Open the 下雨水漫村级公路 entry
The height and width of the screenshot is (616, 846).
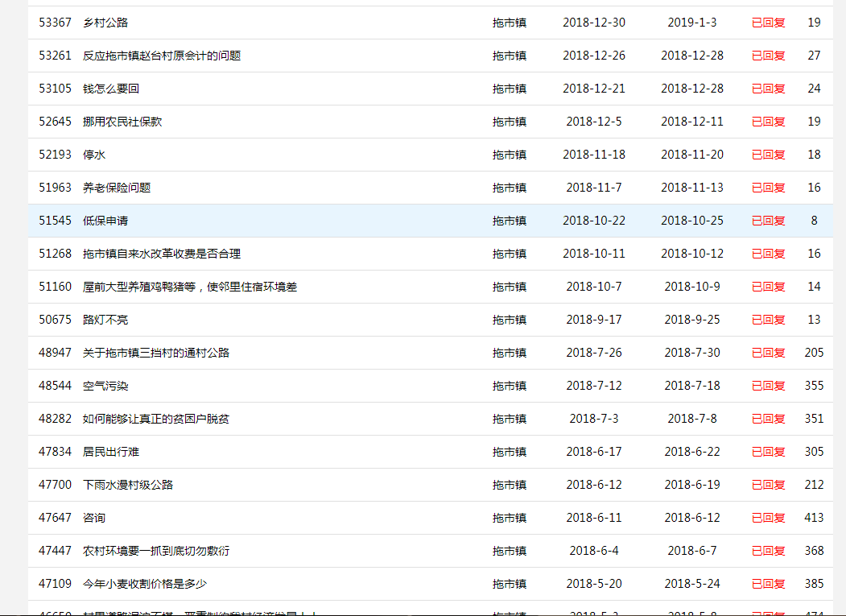pyautogui.click(x=128, y=485)
